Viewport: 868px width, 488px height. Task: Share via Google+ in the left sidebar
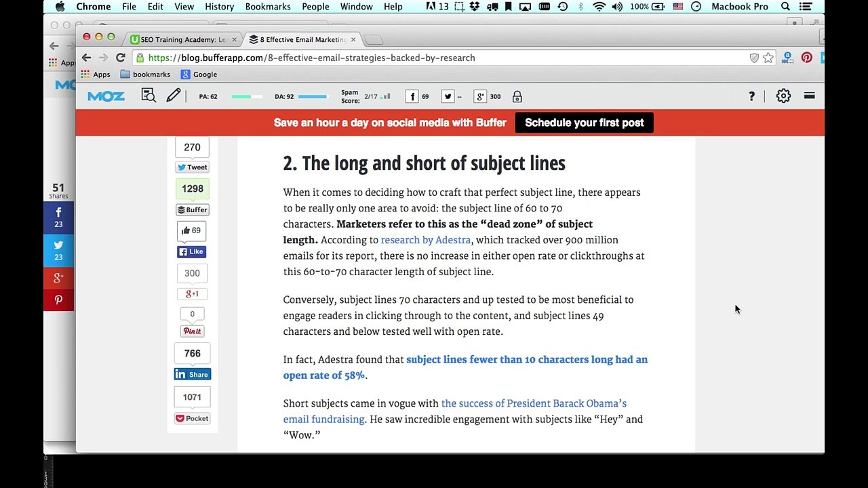58,277
